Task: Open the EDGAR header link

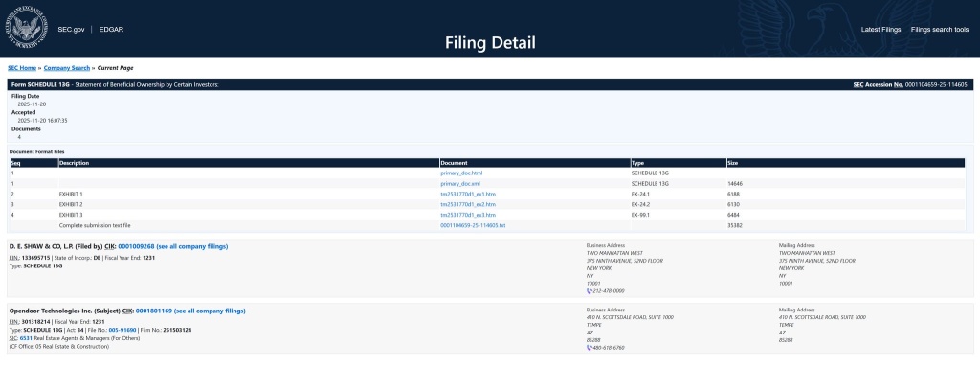Action: (x=111, y=30)
